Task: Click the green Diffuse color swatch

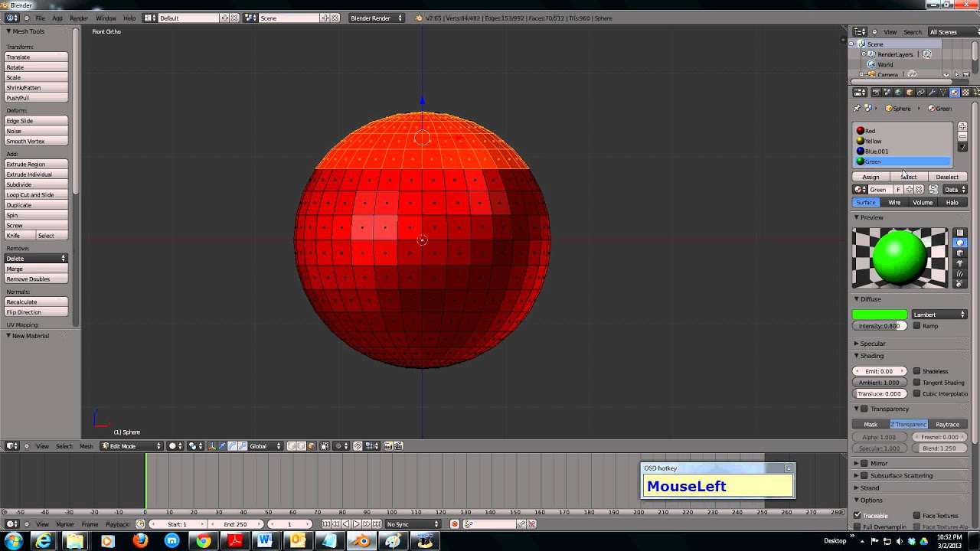Action: tap(880, 315)
